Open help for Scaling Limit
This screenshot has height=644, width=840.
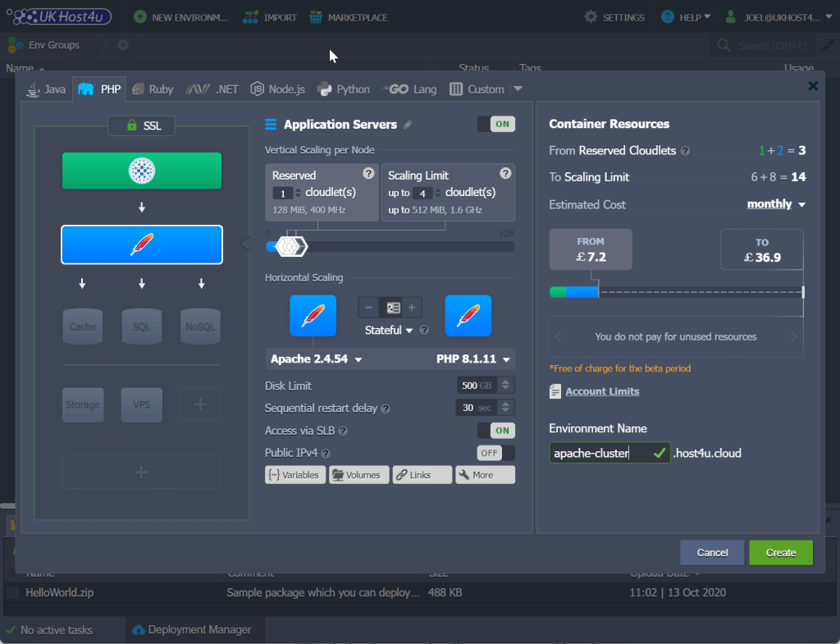[x=505, y=173]
